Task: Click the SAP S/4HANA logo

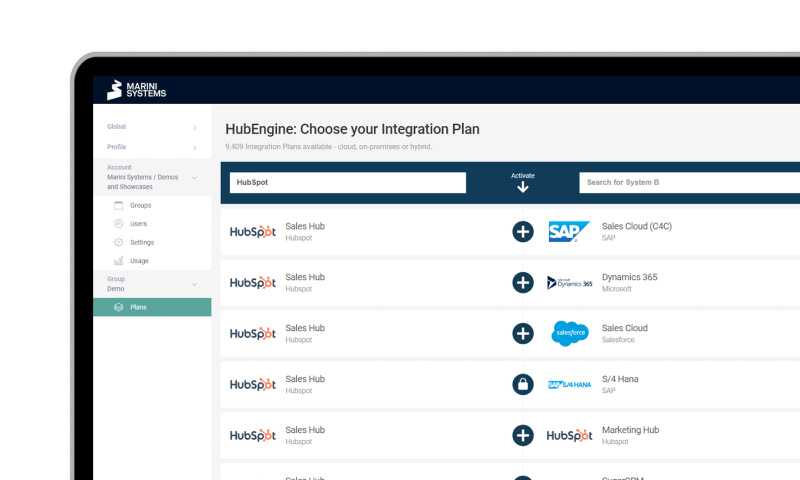Action: click(569, 385)
